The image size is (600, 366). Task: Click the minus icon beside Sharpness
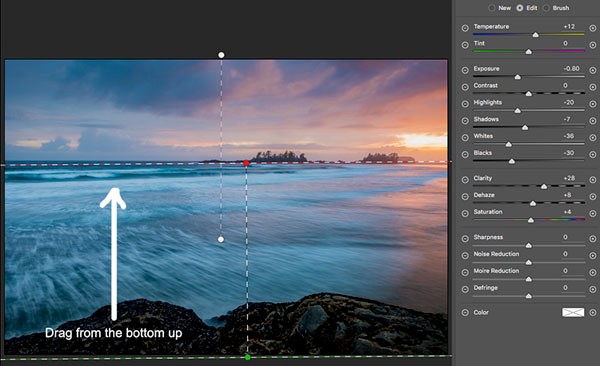point(465,239)
